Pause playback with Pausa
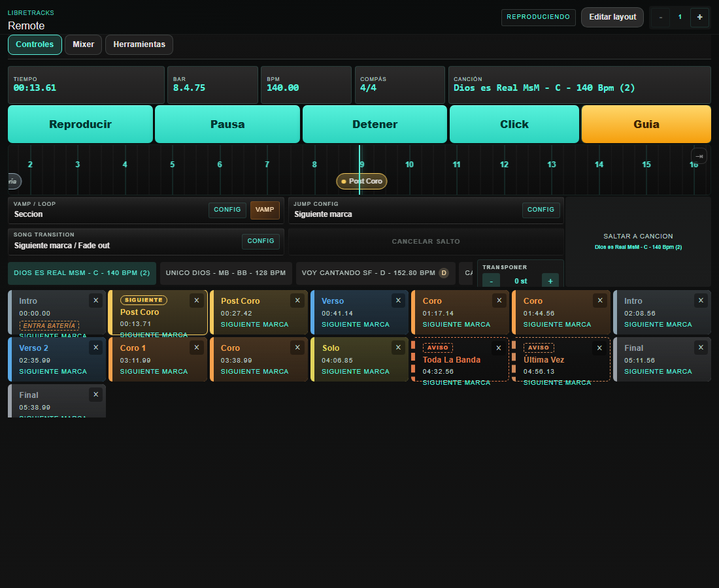 (x=227, y=124)
